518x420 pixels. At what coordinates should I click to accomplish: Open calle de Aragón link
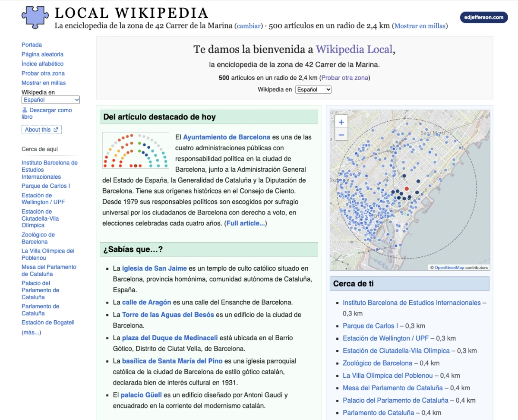click(x=146, y=302)
